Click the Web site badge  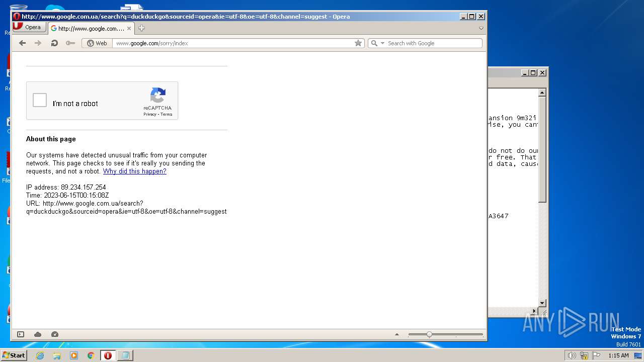[97, 43]
